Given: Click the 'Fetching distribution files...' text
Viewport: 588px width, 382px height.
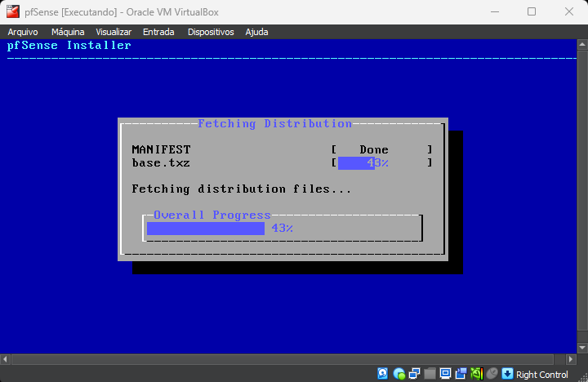Looking at the screenshot, I should coord(242,189).
